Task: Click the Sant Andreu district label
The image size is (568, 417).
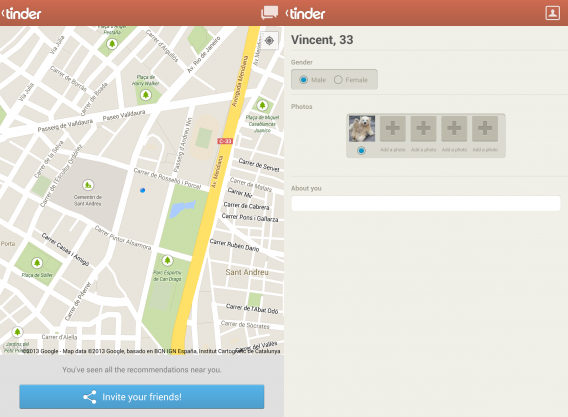Action: (247, 272)
